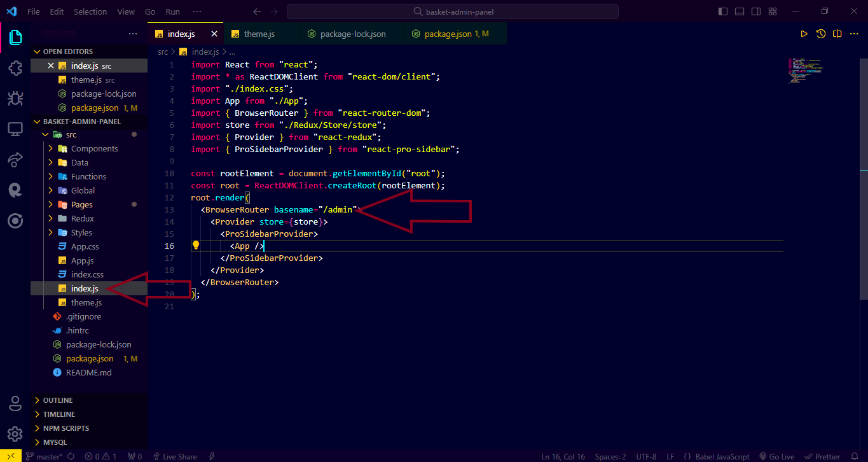Click Prettier in the status bar
This screenshot has height=462, width=868.
[823, 456]
